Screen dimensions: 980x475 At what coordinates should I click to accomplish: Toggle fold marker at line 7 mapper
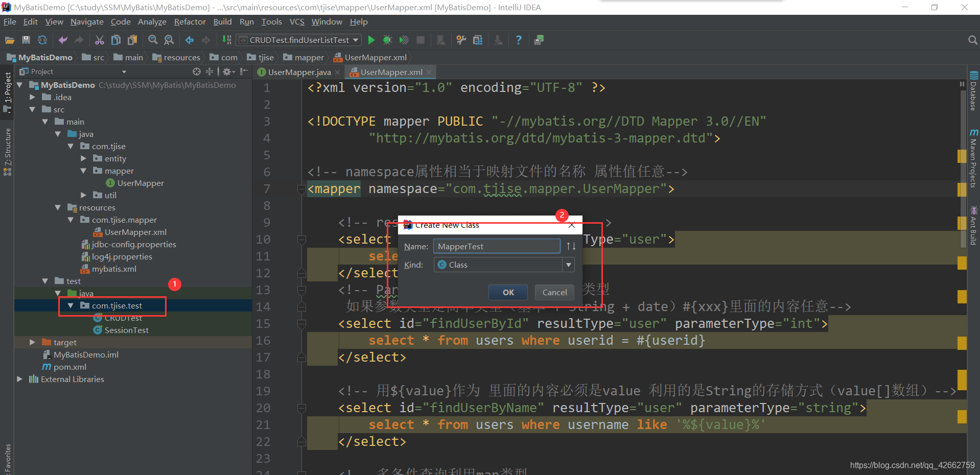click(301, 189)
